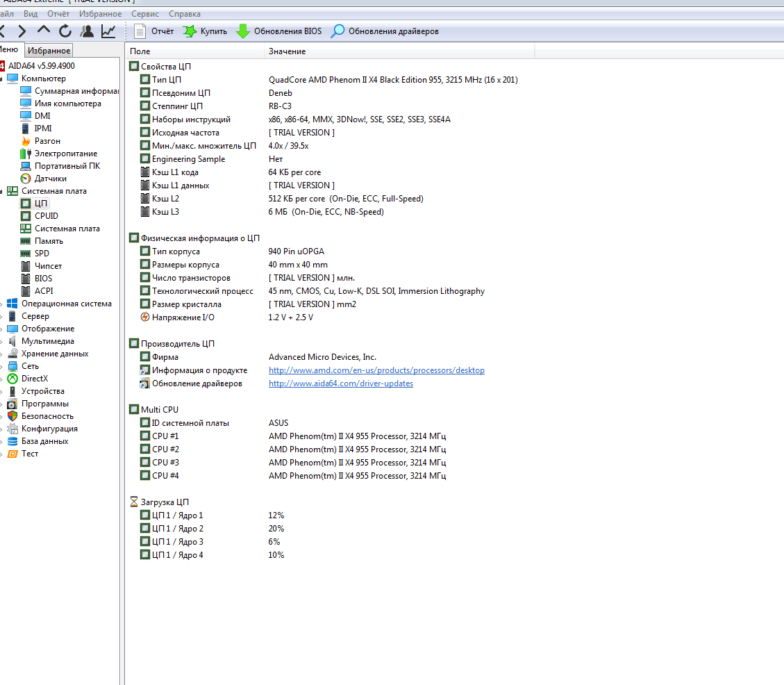Open the user manager icon

(87, 31)
